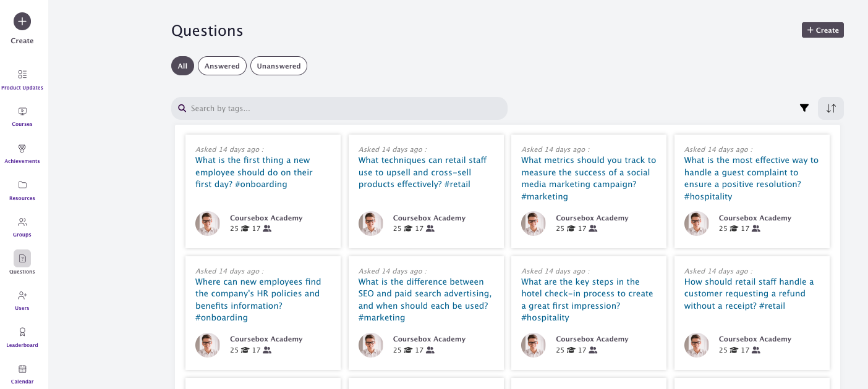
Task: Click author avatar on guest complaint card
Action: tap(697, 224)
